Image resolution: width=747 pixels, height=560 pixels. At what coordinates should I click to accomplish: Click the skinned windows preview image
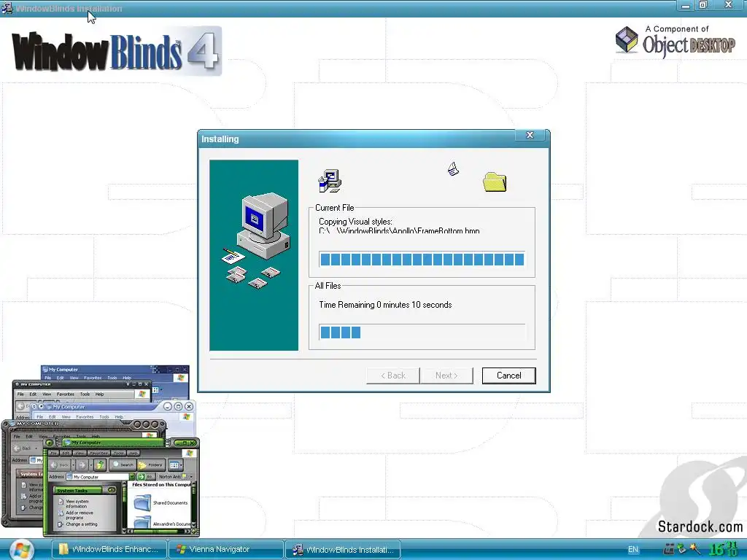coord(101,451)
